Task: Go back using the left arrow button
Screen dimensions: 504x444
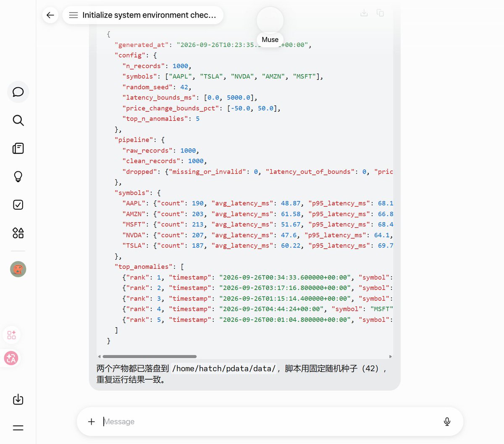Action: coord(50,15)
